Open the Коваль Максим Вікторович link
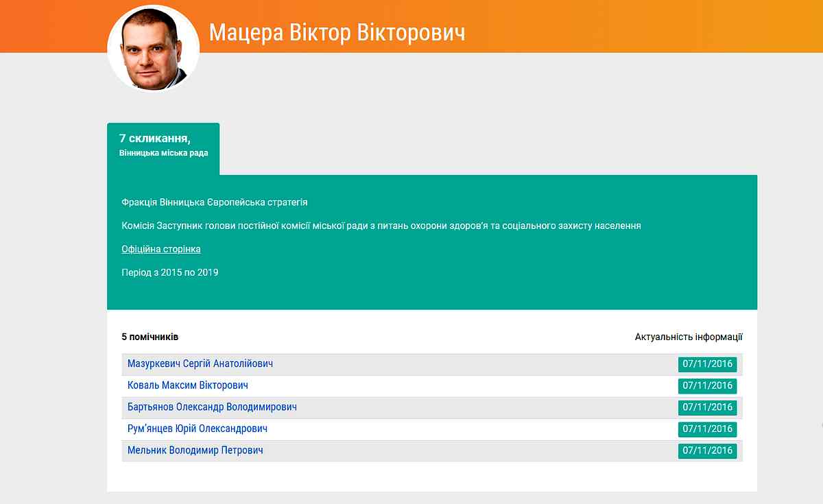The width and height of the screenshot is (823, 504). tap(188, 385)
